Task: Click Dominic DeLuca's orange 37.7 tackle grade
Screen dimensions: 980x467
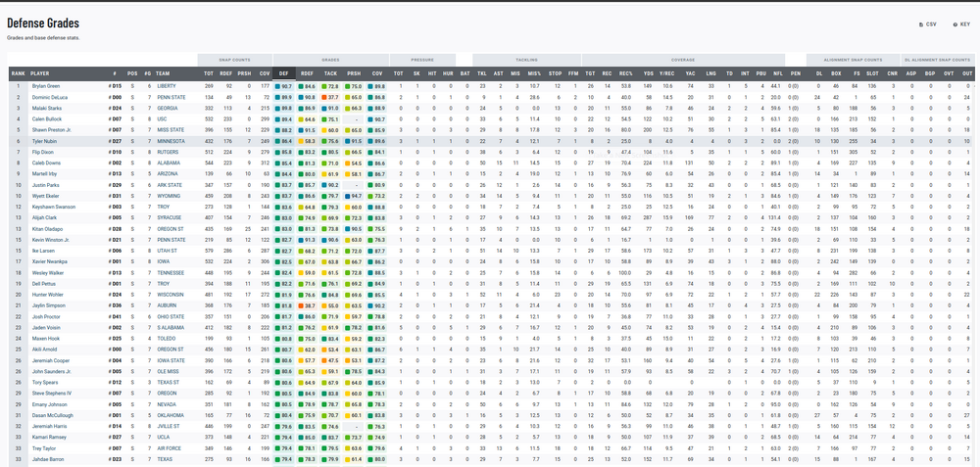Action: click(330, 98)
